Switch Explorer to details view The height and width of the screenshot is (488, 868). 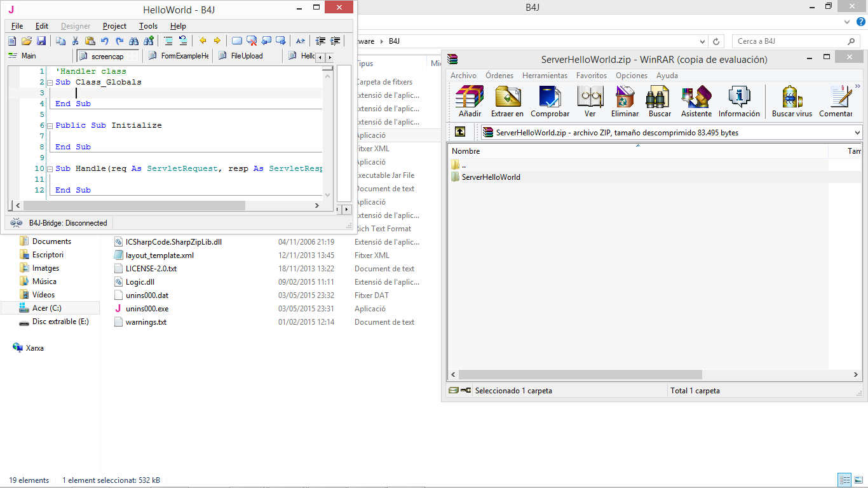844,480
